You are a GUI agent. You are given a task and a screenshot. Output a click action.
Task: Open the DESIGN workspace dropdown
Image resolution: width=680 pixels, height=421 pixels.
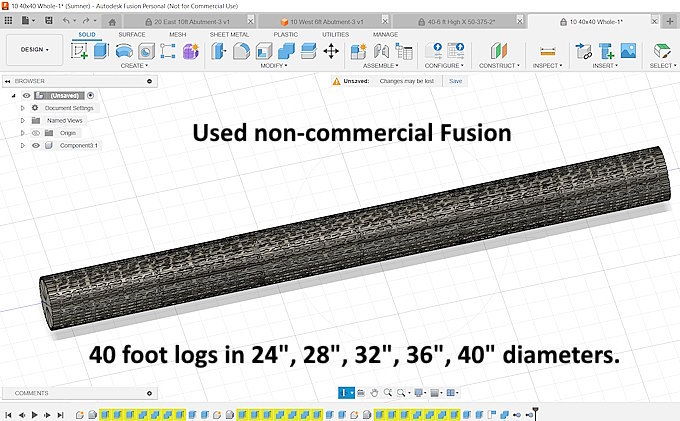tap(35, 50)
